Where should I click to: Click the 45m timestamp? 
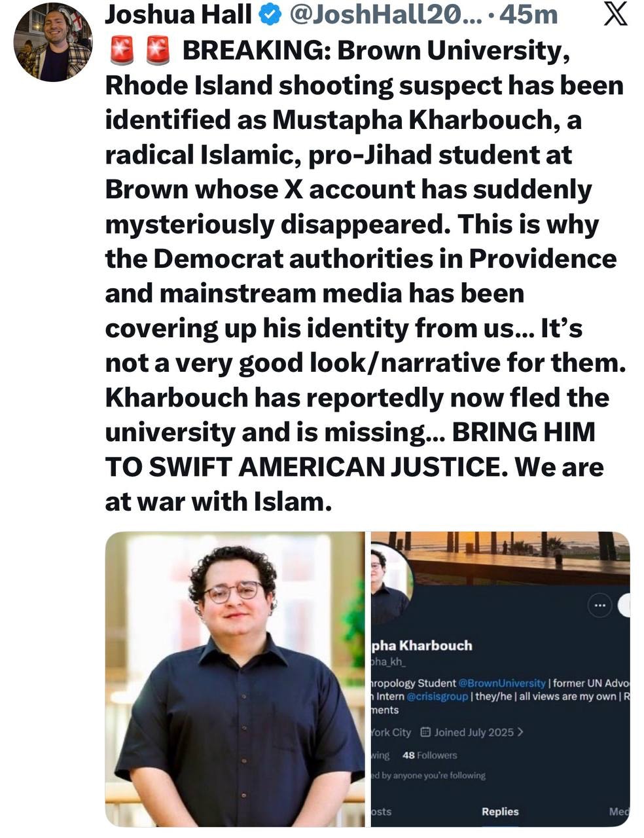[x=528, y=14]
